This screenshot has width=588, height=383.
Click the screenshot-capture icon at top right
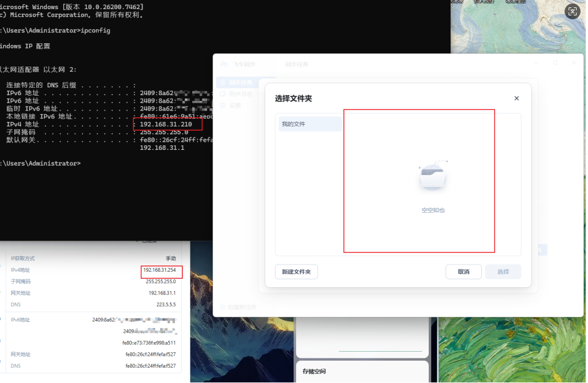click(x=572, y=11)
